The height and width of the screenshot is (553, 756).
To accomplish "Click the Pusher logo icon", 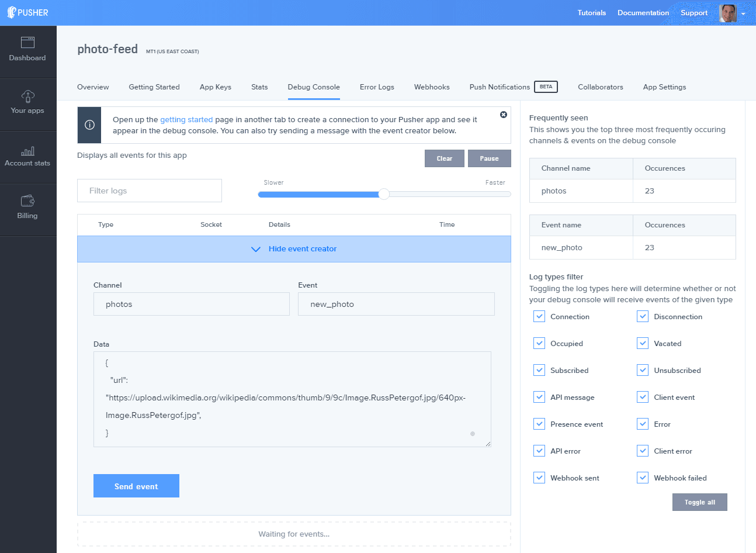I will point(12,12).
